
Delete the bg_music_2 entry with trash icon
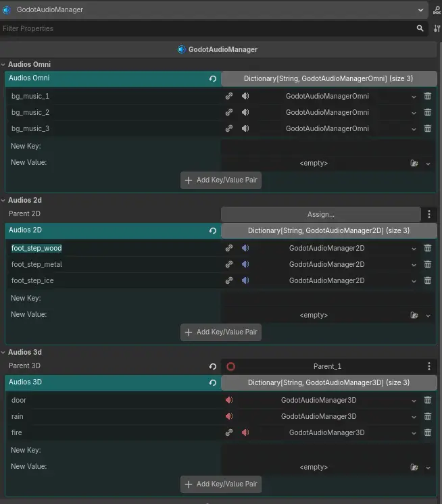click(x=428, y=112)
